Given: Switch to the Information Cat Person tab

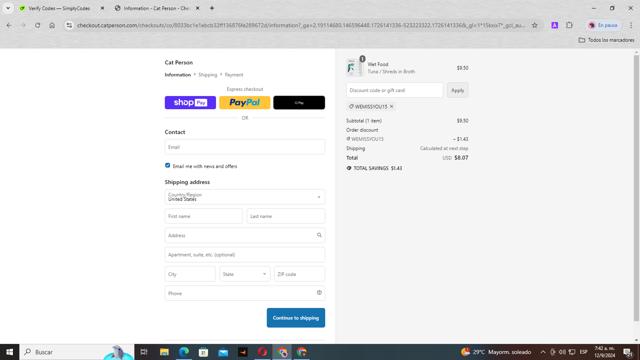Looking at the screenshot, I should 156,8.
